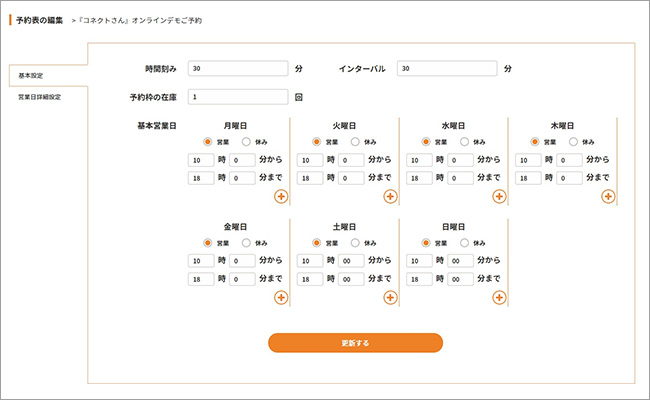
Task: Click the Saturday (土曜日) plus icon
Action: coord(390,297)
